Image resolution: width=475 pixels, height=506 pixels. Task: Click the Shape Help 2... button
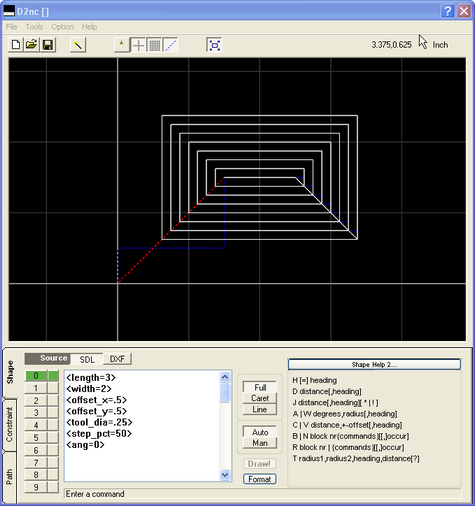click(374, 364)
